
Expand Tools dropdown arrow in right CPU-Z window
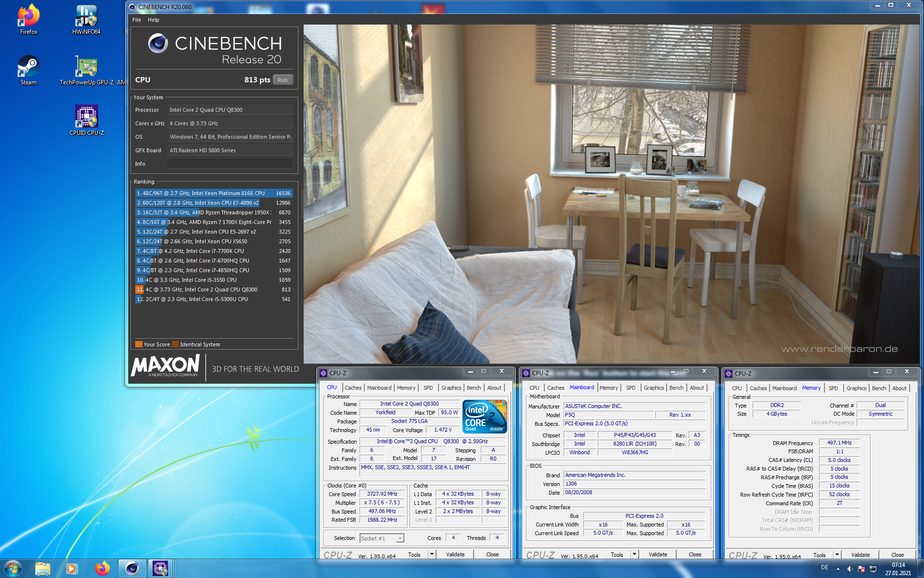[837, 555]
